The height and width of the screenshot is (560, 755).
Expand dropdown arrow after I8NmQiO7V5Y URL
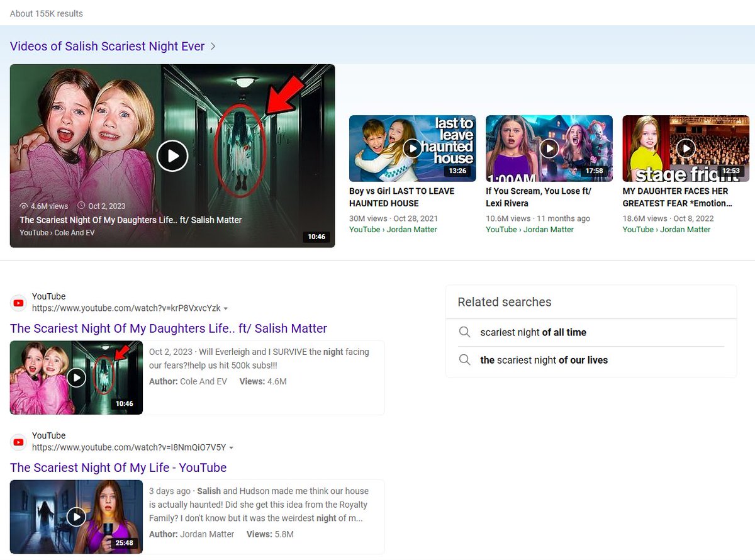(232, 448)
